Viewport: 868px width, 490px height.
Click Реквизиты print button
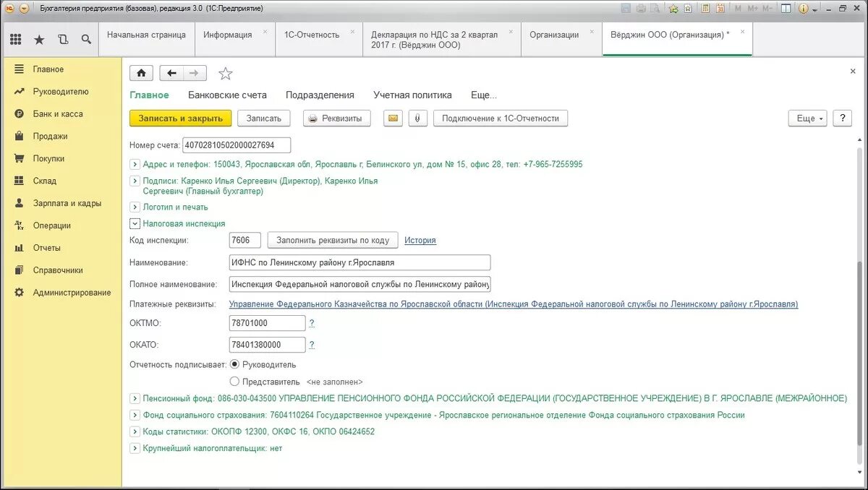336,119
